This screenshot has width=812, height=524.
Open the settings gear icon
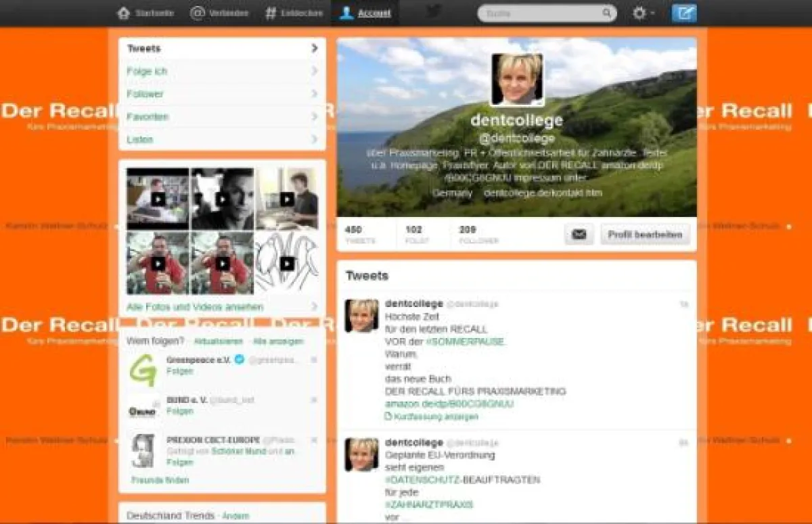639,12
